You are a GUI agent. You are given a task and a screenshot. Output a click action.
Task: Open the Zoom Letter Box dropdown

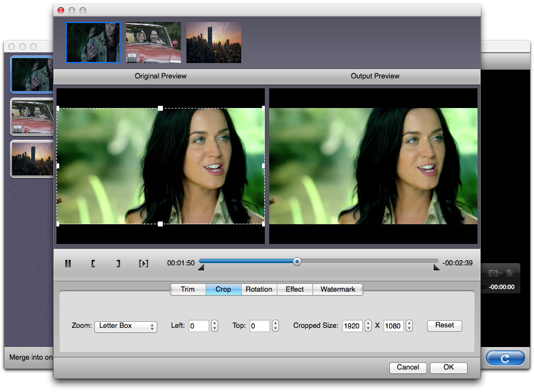126,326
